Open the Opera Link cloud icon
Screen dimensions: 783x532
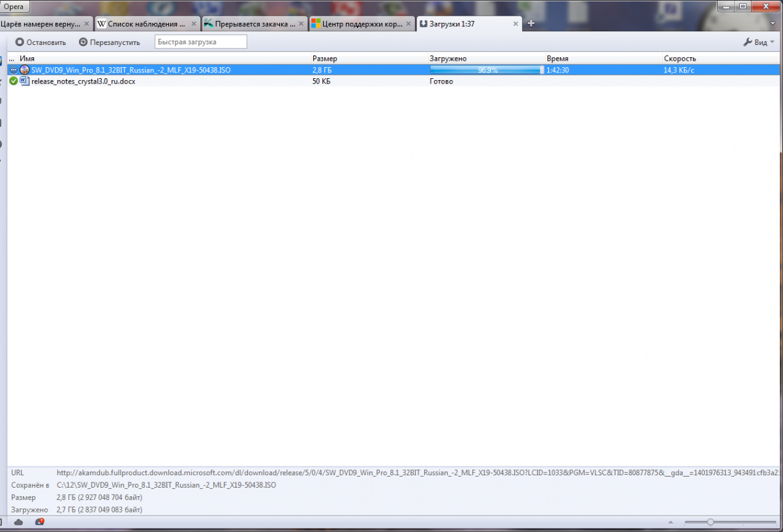(x=18, y=522)
